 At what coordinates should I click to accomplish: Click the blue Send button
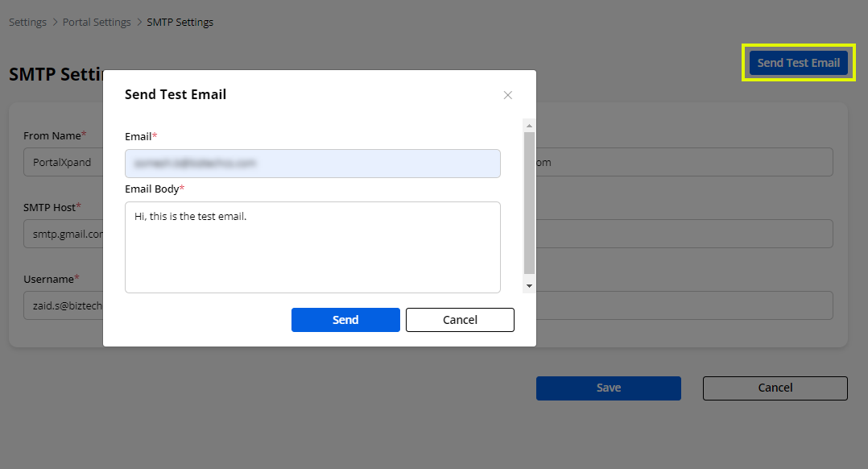click(x=345, y=320)
